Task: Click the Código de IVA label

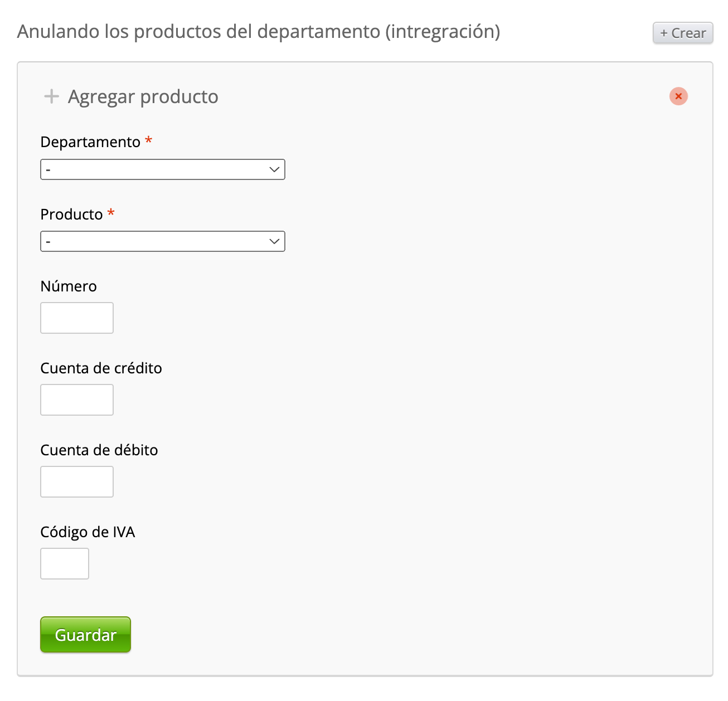Action: (x=88, y=532)
